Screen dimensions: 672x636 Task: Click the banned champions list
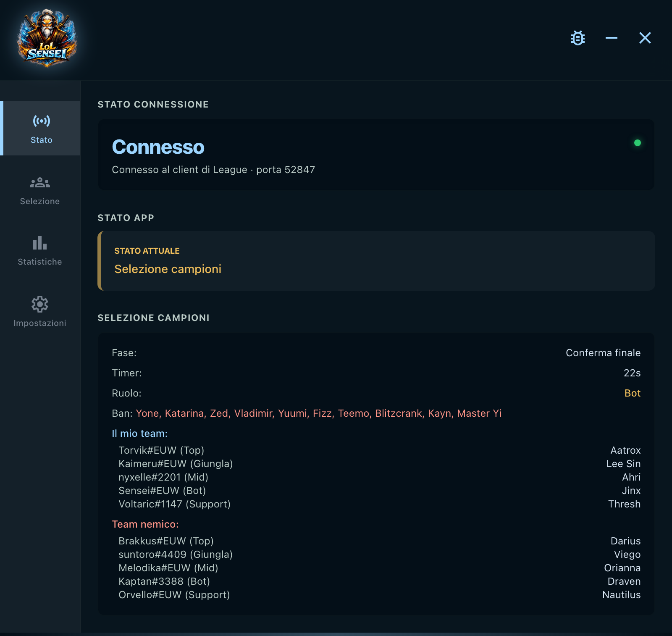(319, 413)
